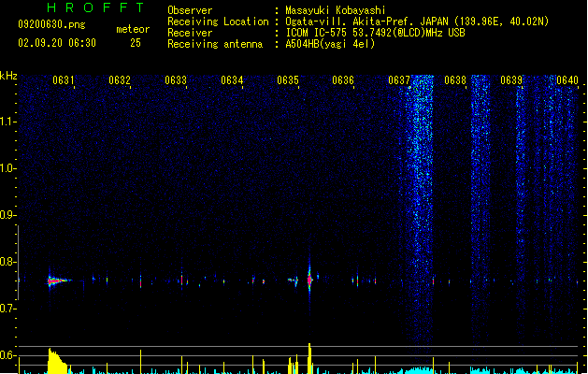Click the 'meteor' label

133,29
